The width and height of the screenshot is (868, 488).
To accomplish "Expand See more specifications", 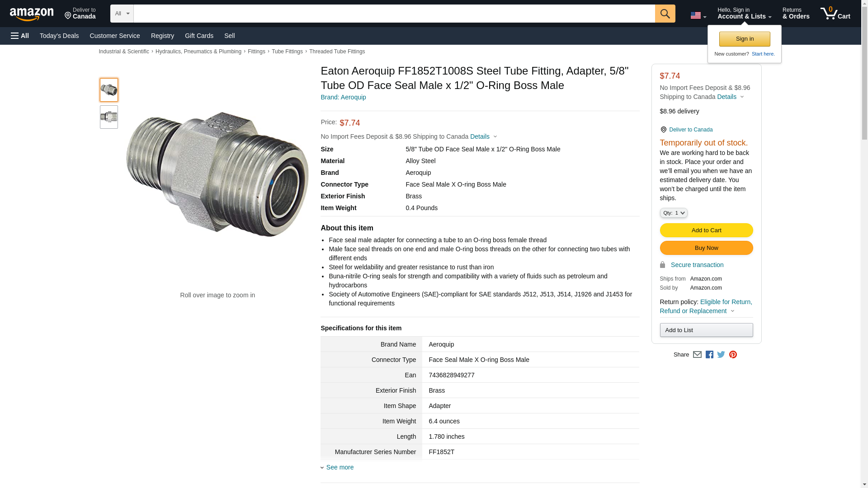I will click(x=339, y=467).
